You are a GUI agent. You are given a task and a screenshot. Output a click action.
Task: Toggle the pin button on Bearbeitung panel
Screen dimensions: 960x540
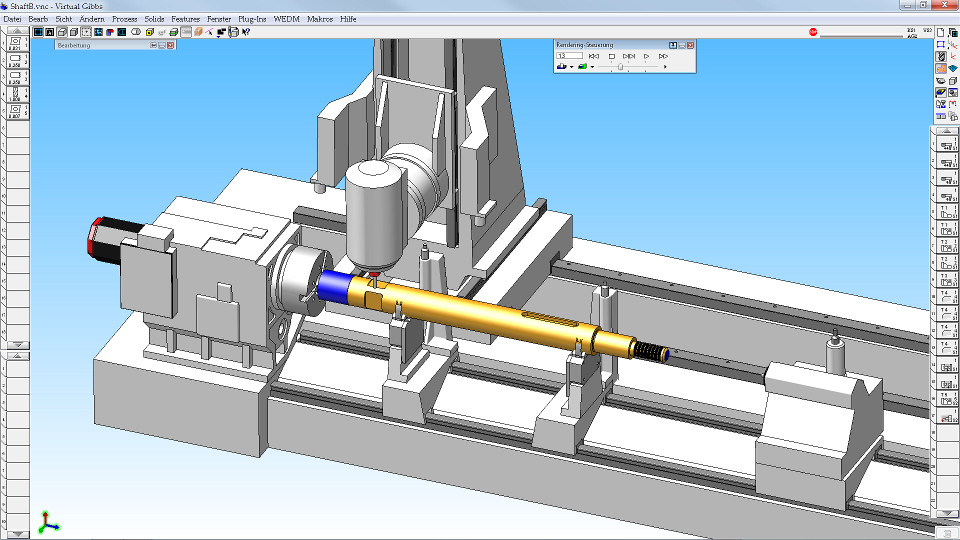(x=153, y=45)
